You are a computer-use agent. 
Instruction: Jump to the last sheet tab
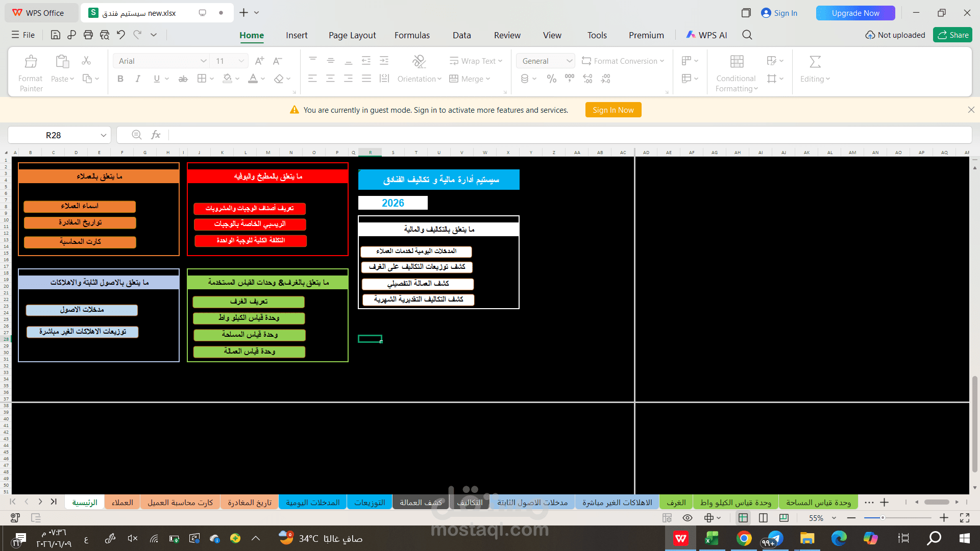54,502
